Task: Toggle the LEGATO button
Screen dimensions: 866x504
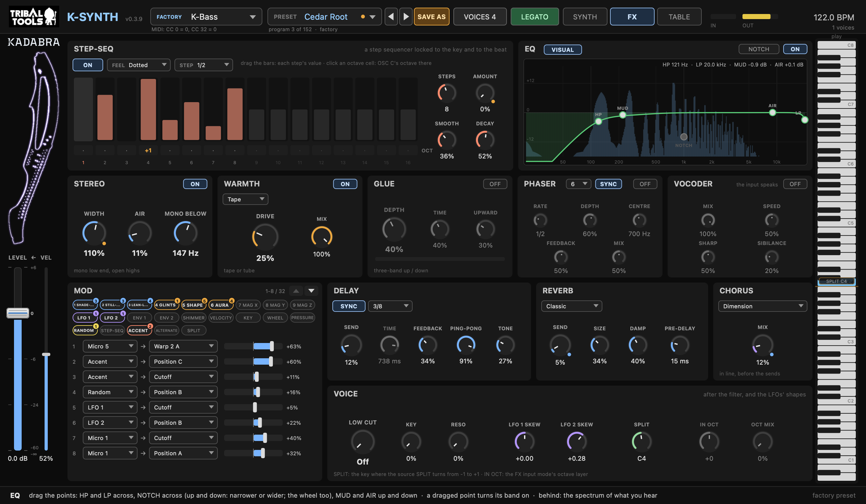Action: (534, 17)
